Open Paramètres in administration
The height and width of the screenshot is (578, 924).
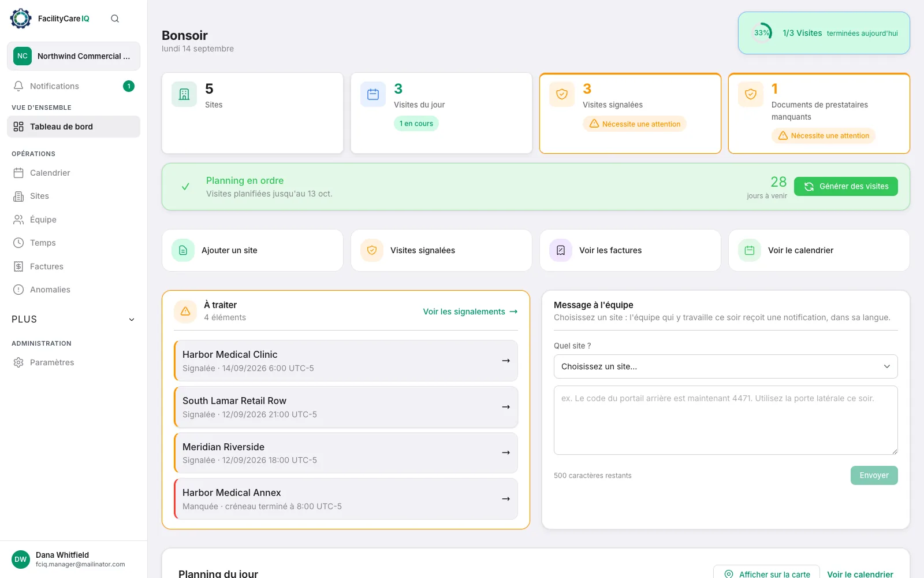click(x=74, y=362)
